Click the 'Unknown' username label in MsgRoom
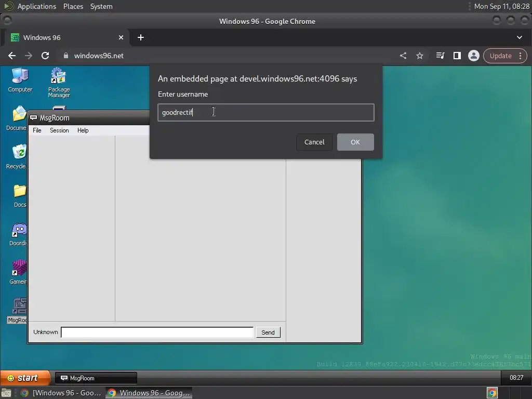Screen dimensions: 532x399 click(46, 332)
